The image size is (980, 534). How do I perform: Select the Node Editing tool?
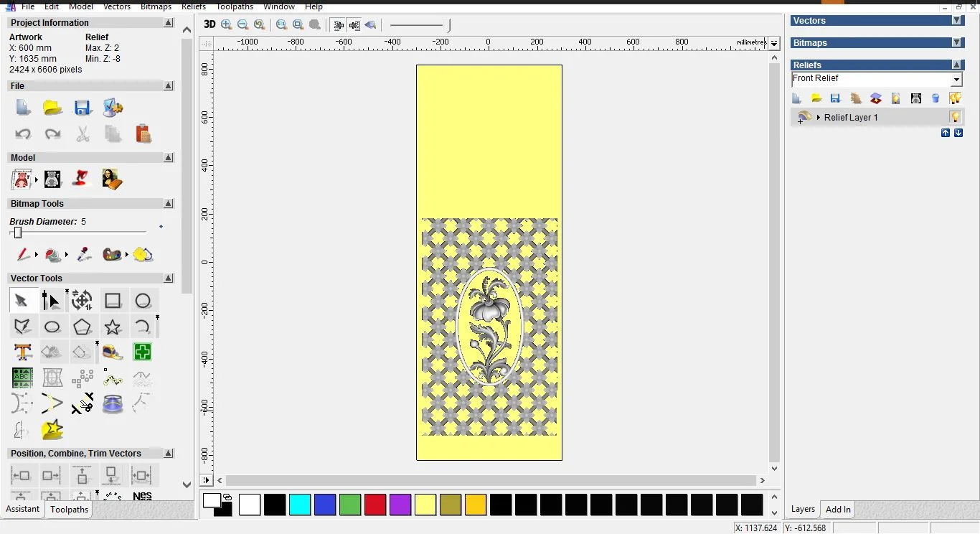pos(51,301)
